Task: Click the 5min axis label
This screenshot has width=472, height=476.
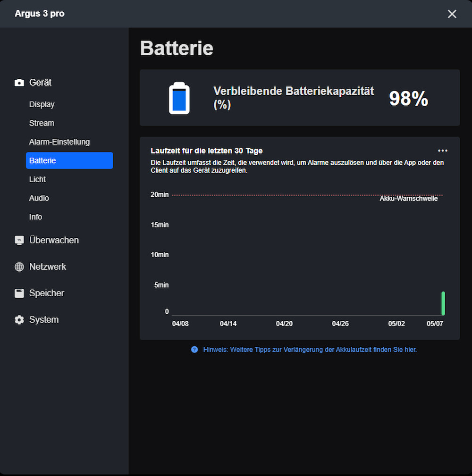Action: pyautogui.click(x=161, y=285)
